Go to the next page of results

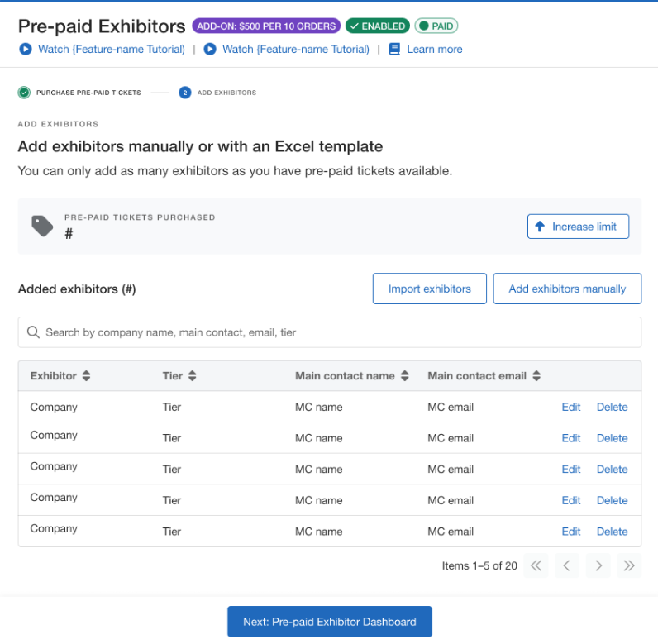click(x=598, y=565)
